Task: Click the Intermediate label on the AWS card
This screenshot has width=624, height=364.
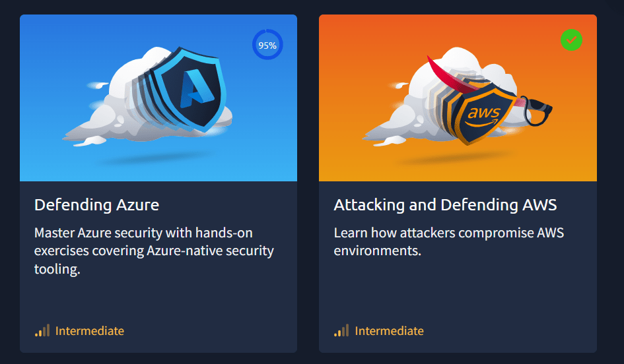Action: coord(389,331)
